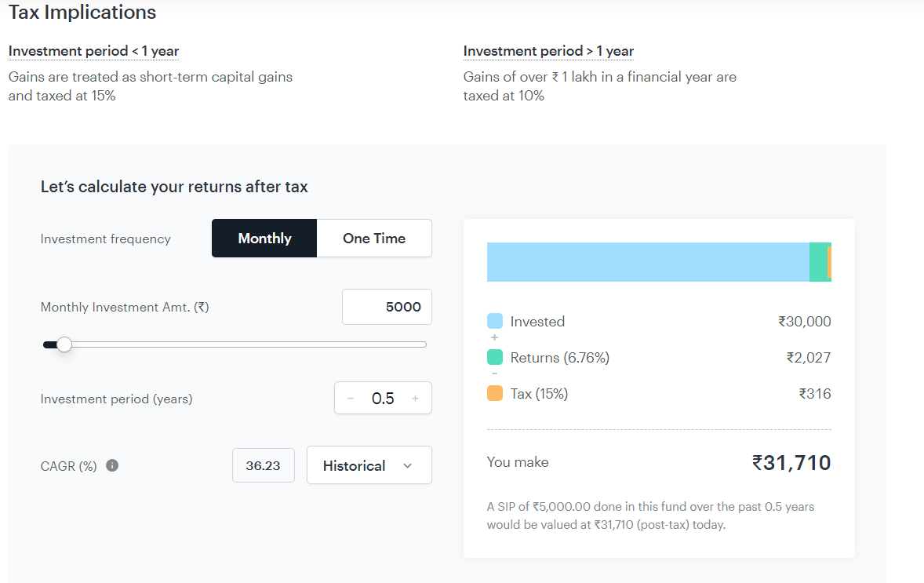This screenshot has height=583, width=924.
Task: Click the 36.23 CAGR value field
Action: (x=264, y=465)
